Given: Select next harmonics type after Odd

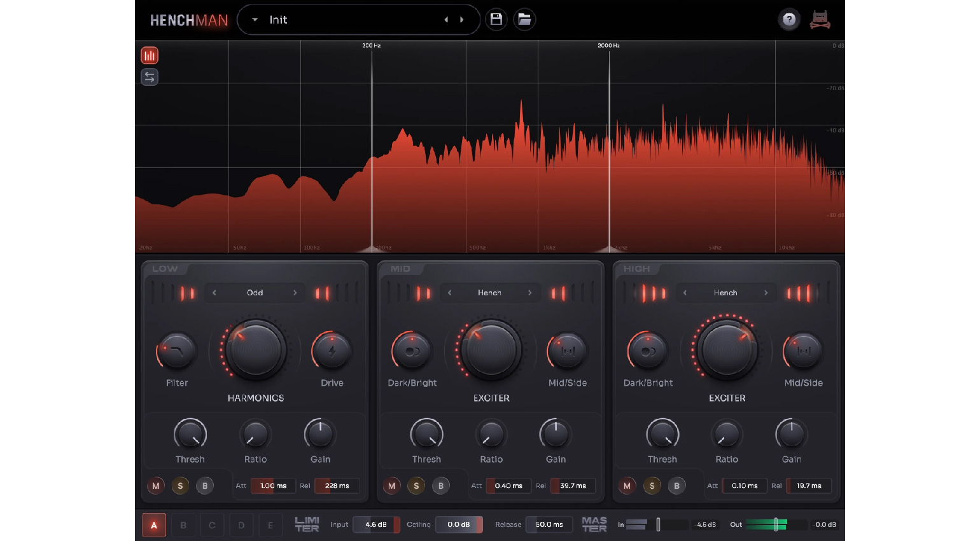Looking at the screenshot, I should point(295,293).
